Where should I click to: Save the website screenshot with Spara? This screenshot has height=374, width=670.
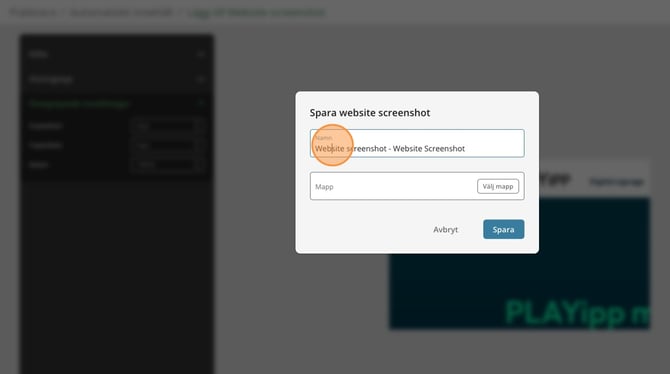click(x=503, y=230)
